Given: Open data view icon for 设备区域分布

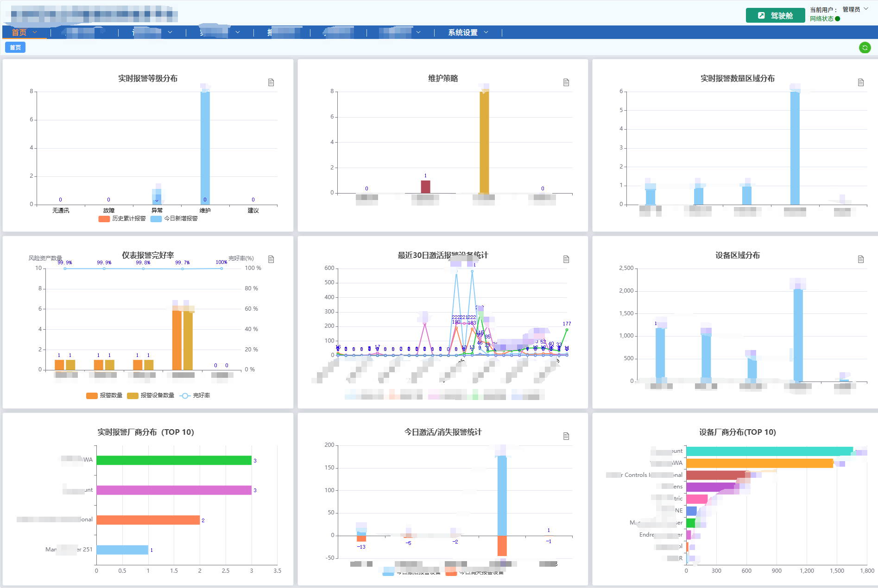Looking at the screenshot, I should pos(860,259).
